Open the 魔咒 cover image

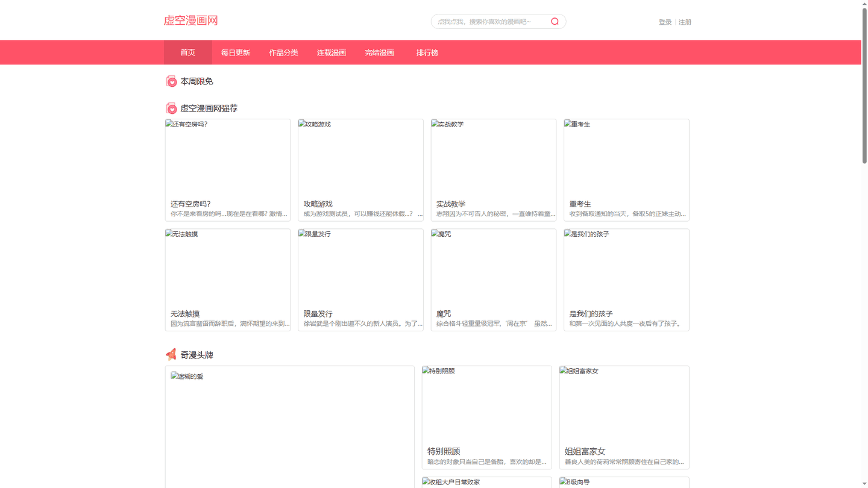(494, 267)
